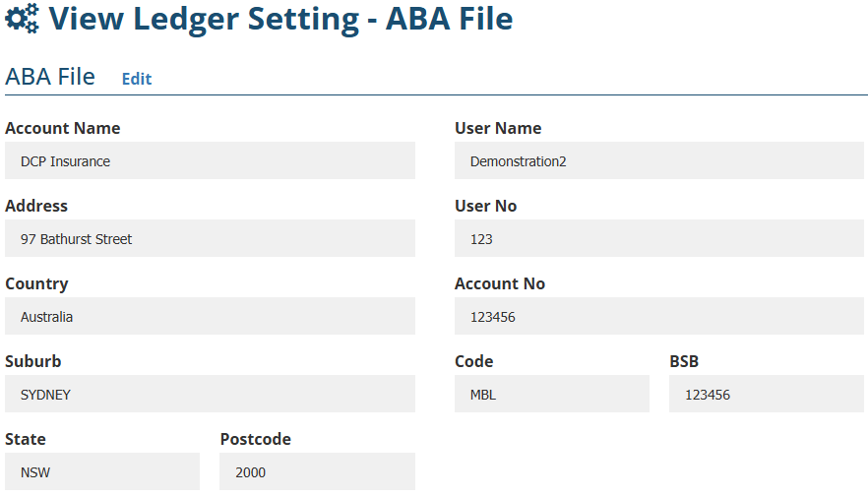The height and width of the screenshot is (497, 868).
Task: Select the Postcode field with 2000
Action: point(317,471)
